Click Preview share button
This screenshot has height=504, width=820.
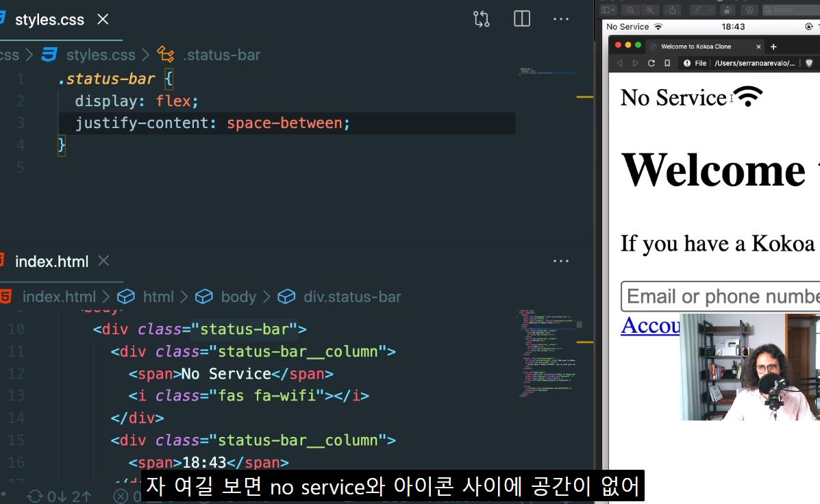click(x=673, y=10)
